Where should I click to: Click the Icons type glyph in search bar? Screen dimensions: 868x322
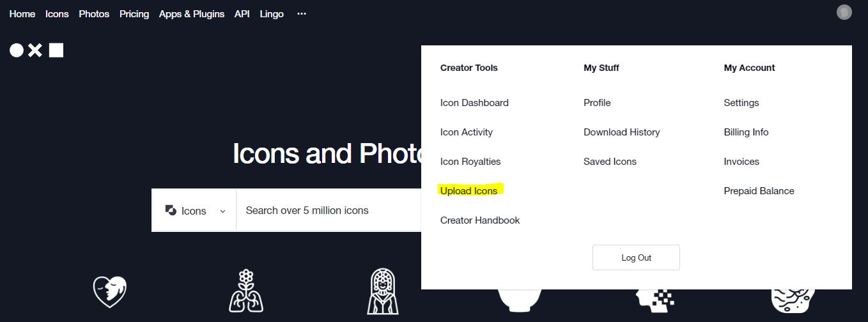click(171, 210)
